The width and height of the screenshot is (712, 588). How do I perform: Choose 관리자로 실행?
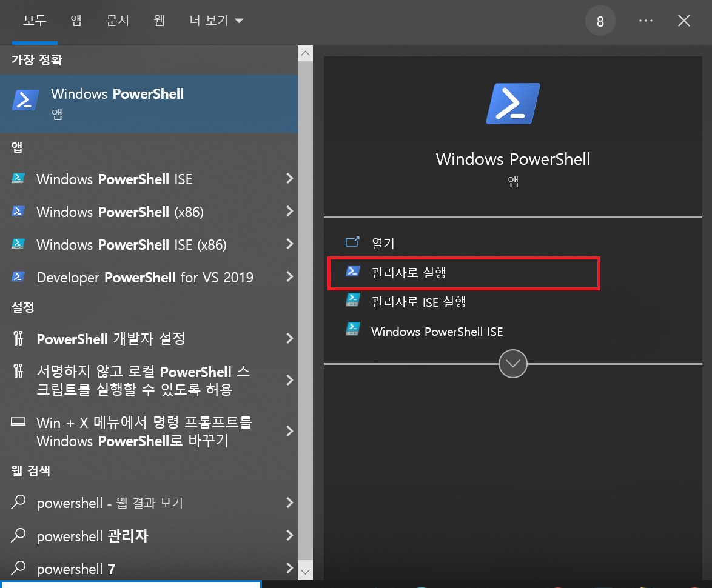[x=463, y=273]
